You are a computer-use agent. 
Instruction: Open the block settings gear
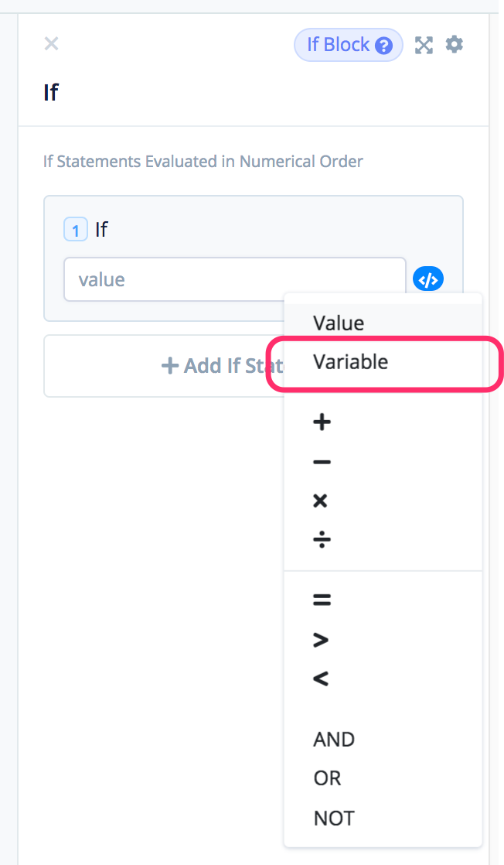tap(455, 45)
